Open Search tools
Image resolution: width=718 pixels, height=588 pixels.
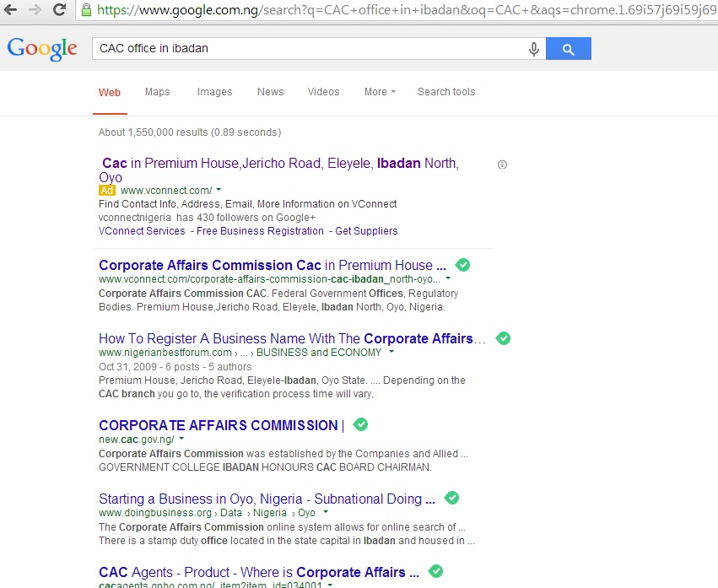tap(446, 92)
